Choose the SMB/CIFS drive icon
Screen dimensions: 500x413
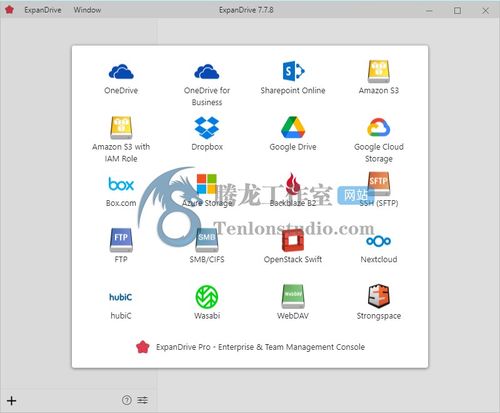(207, 240)
